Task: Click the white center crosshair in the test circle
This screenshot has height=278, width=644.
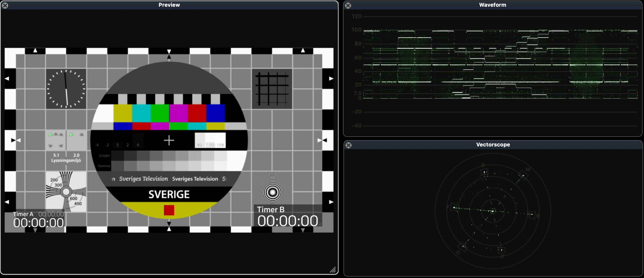Action: pos(169,140)
